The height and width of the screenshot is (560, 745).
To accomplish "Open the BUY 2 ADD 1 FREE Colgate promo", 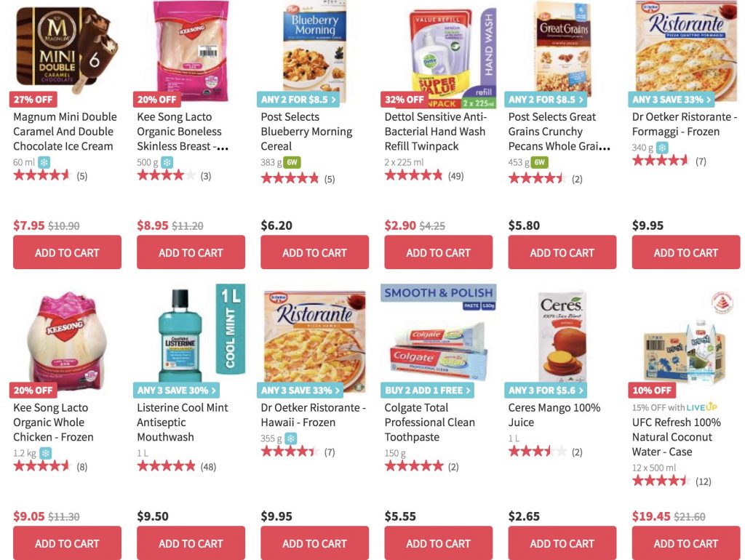I will [x=427, y=391].
